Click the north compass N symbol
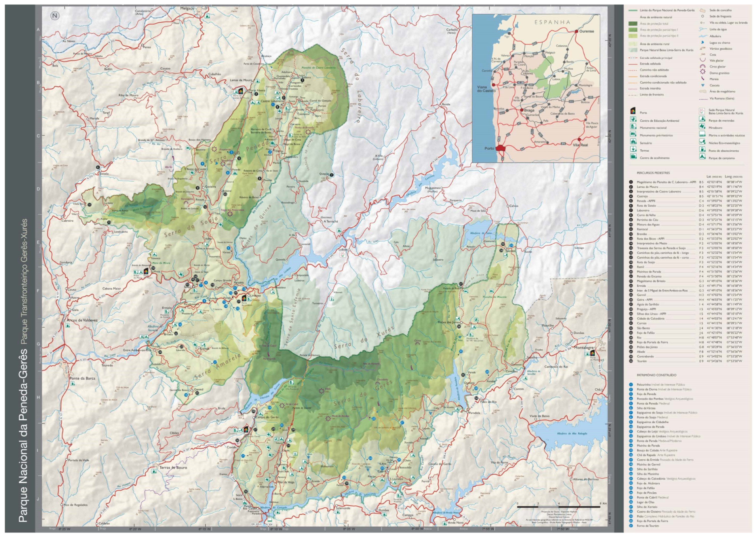Screen dimensions: 756x538 (x=55, y=16)
